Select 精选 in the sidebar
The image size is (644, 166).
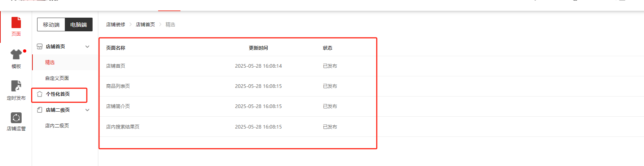(50, 62)
